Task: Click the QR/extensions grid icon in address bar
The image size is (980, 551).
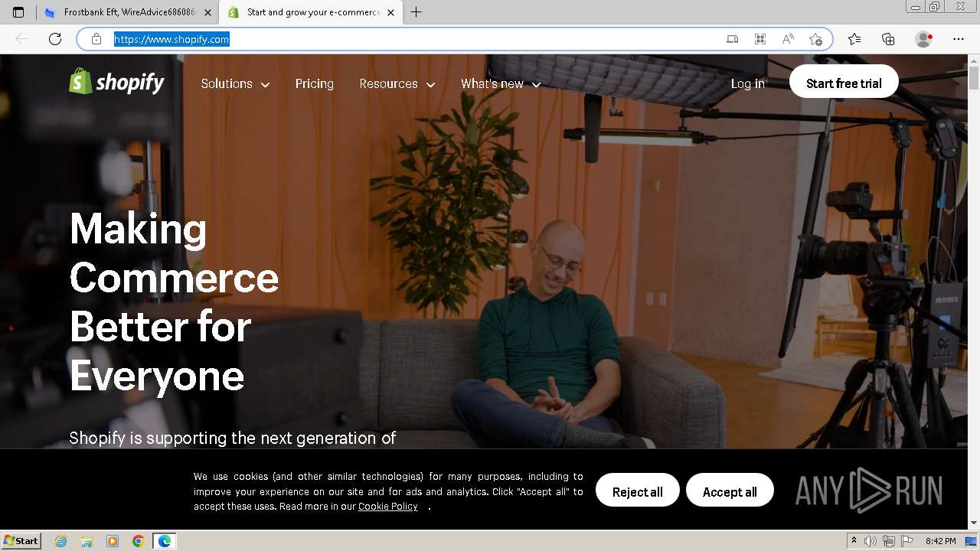Action: (x=760, y=39)
